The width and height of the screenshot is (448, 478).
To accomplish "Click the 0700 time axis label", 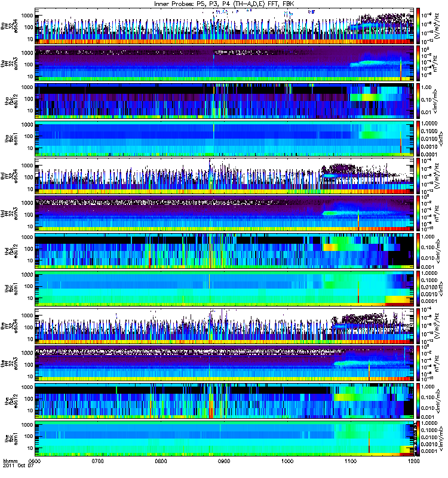I will pos(98,461).
